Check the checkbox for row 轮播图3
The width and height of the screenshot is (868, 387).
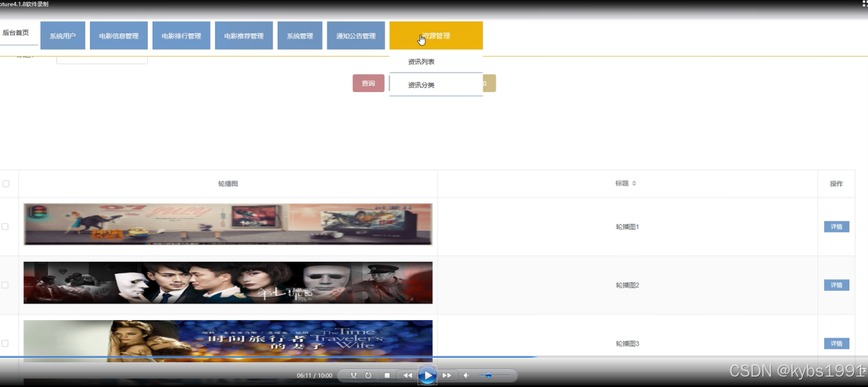coord(5,343)
